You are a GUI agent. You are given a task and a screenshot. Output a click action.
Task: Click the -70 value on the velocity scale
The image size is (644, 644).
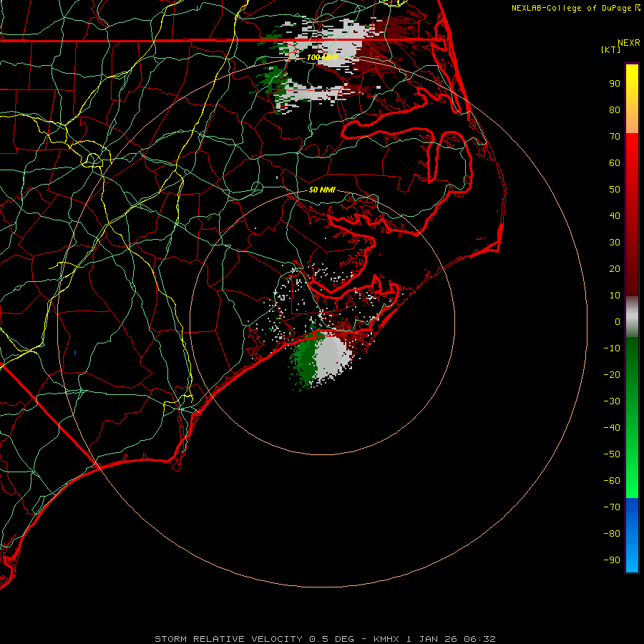pyautogui.click(x=612, y=507)
